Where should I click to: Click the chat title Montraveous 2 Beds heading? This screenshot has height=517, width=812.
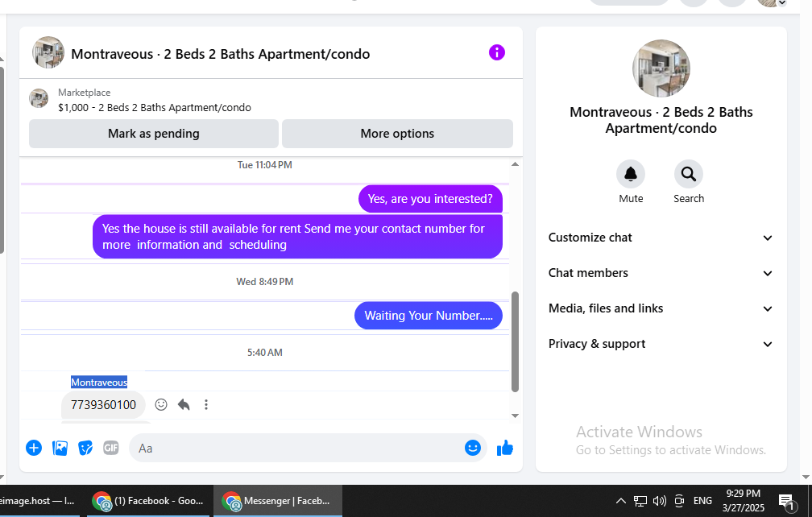(221, 54)
